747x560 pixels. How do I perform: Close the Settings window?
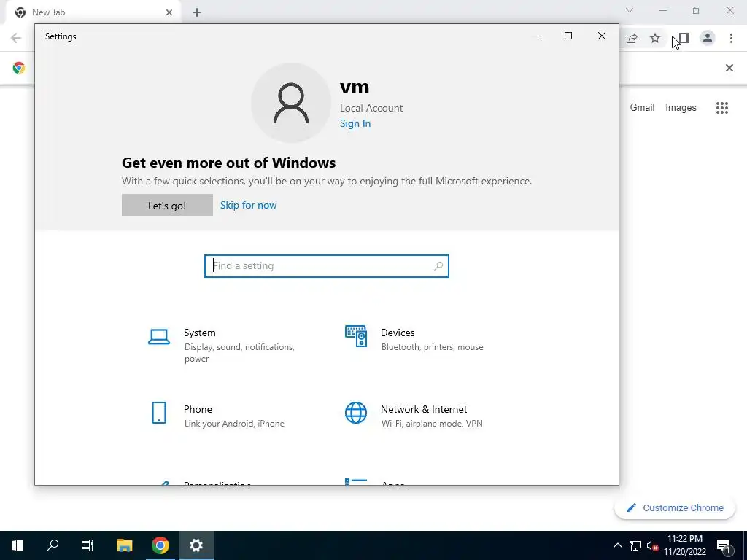coord(602,36)
